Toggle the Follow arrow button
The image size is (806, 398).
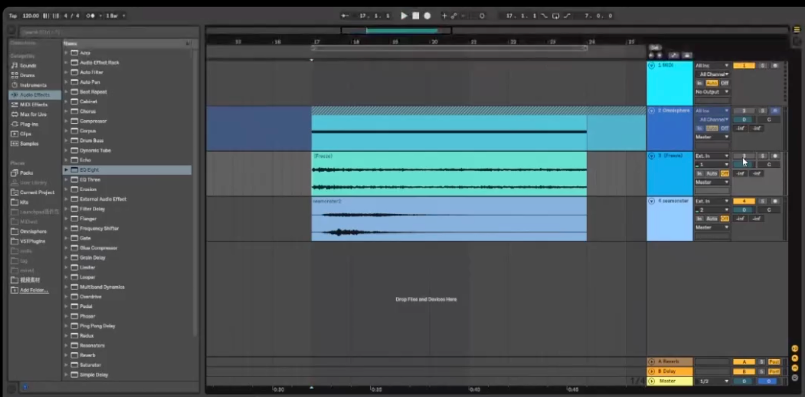[345, 16]
